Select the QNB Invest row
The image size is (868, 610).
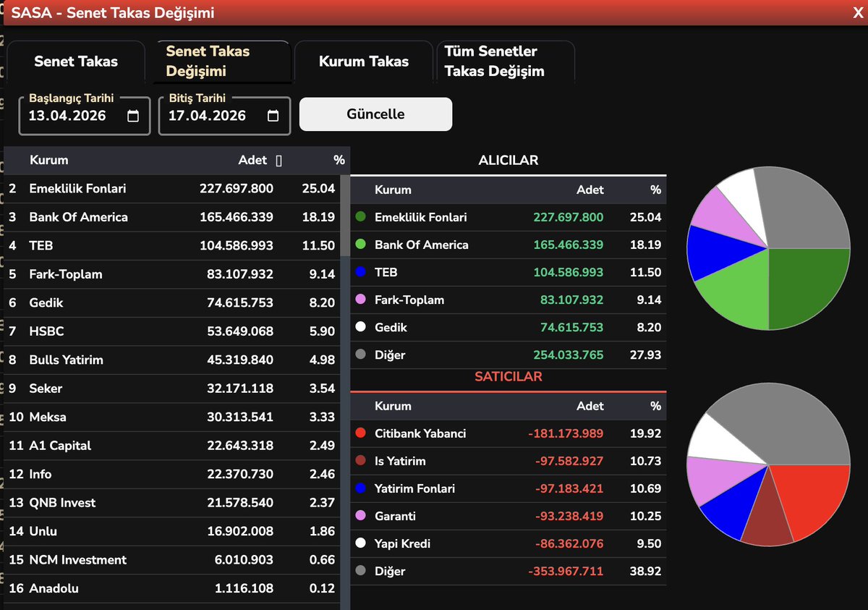pyautogui.click(x=172, y=503)
